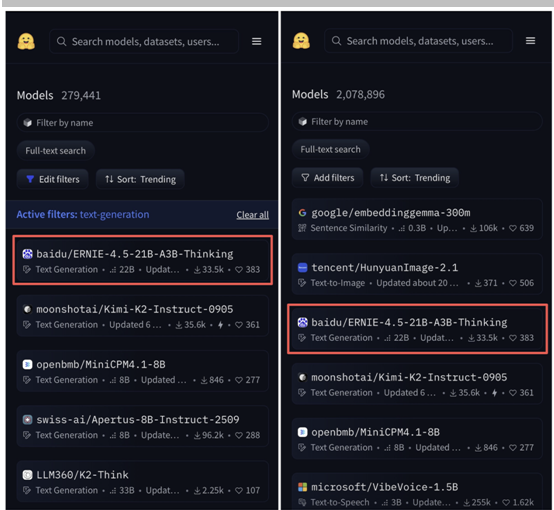
Task: Open the Edit filters button
Action: point(53,179)
